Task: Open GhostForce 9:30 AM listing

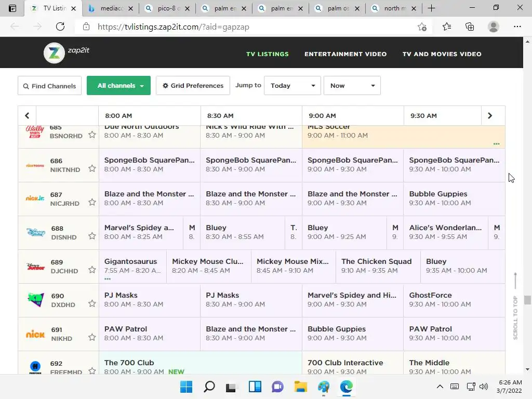Action: pyautogui.click(x=454, y=300)
